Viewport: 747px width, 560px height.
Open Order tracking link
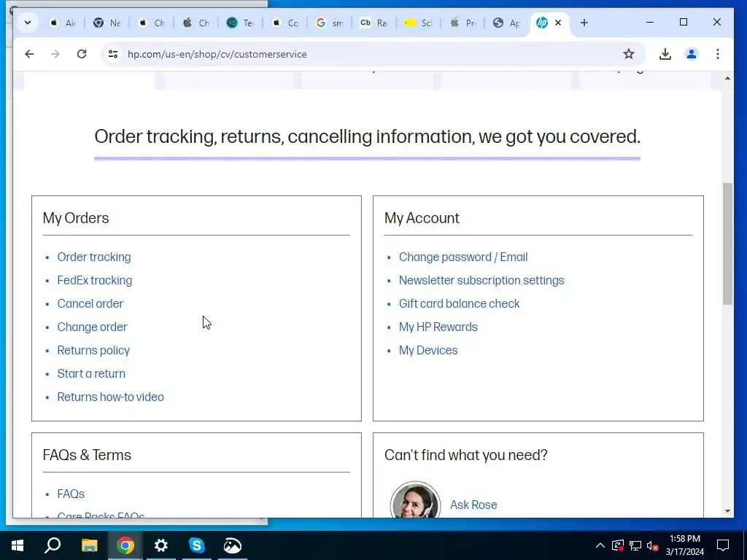pyautogui.click(x=94, y=257)
